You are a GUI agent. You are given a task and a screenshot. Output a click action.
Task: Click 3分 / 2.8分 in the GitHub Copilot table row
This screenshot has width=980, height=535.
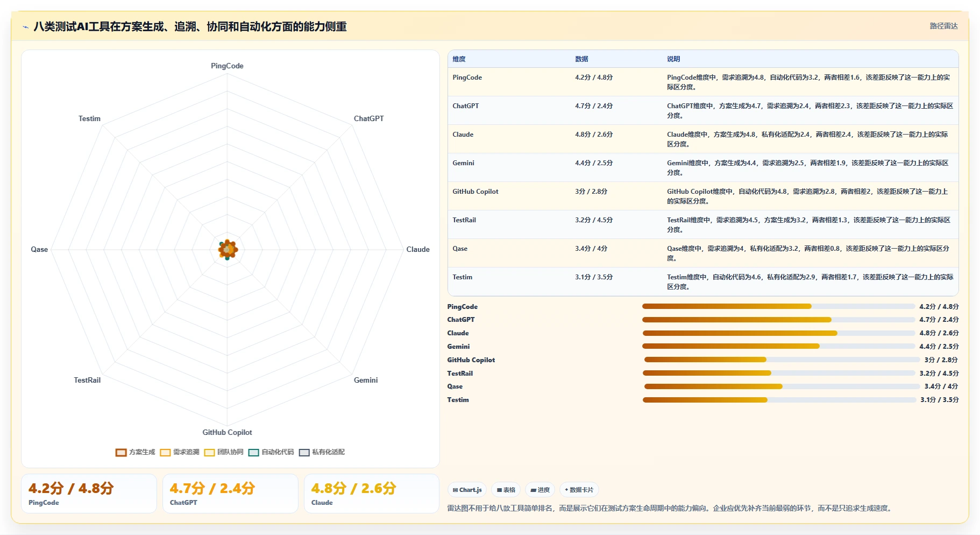591,192
